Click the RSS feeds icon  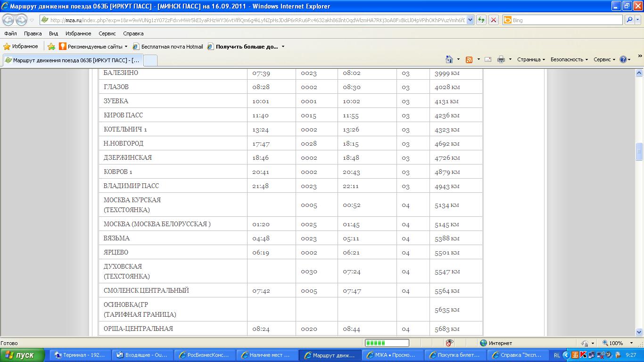tap(469, 60)
